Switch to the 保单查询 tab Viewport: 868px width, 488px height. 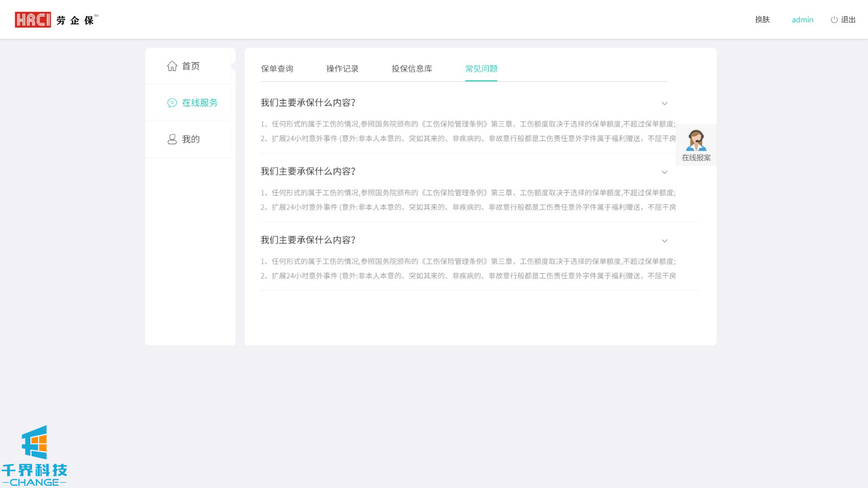tap(277, 69)
